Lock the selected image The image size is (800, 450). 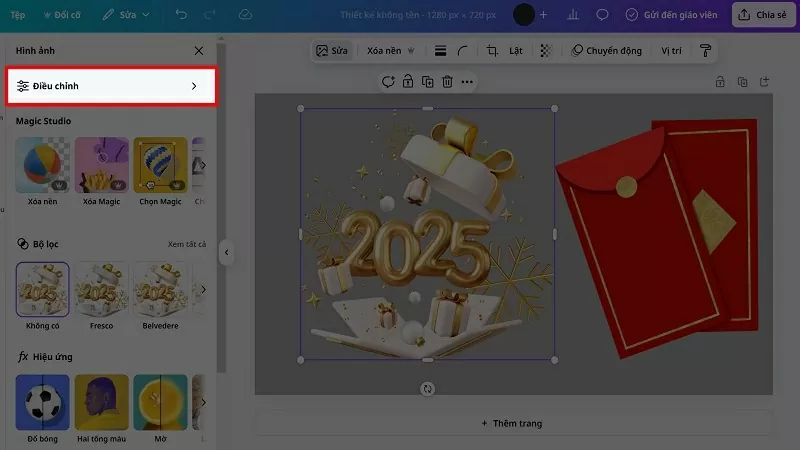[x=408, y=82]
